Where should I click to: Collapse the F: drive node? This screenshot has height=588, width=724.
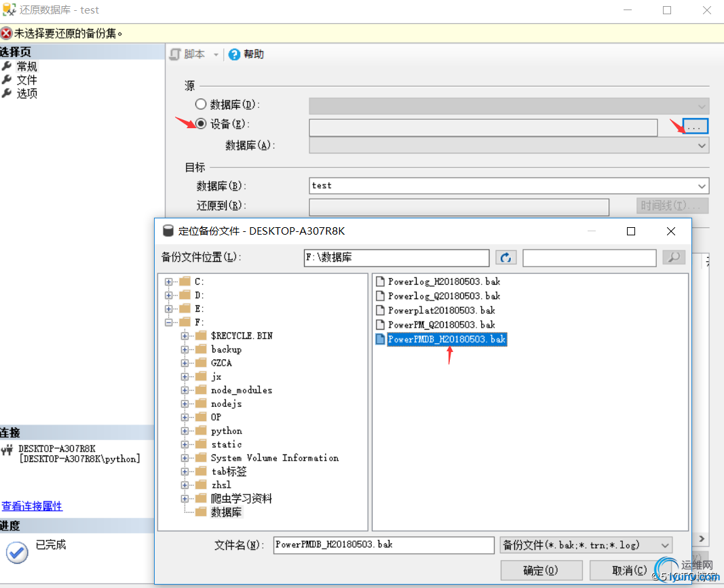168,322
